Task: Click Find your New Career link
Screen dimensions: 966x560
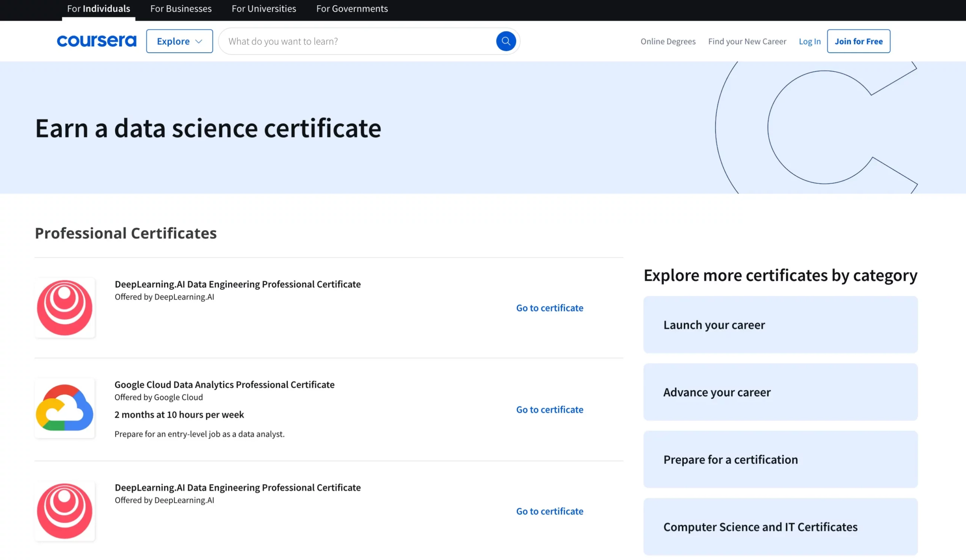Action: pyautogui.click(x=747, y=42)
